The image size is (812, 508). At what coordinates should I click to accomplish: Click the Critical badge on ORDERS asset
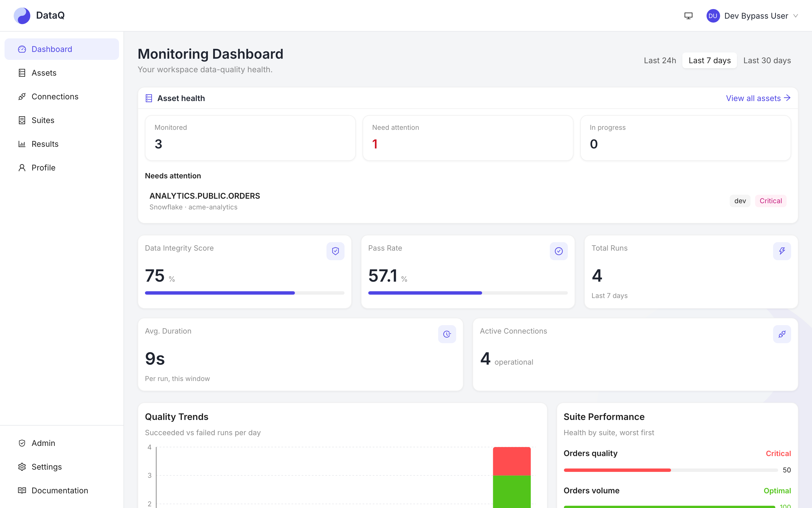coord(770,201)
